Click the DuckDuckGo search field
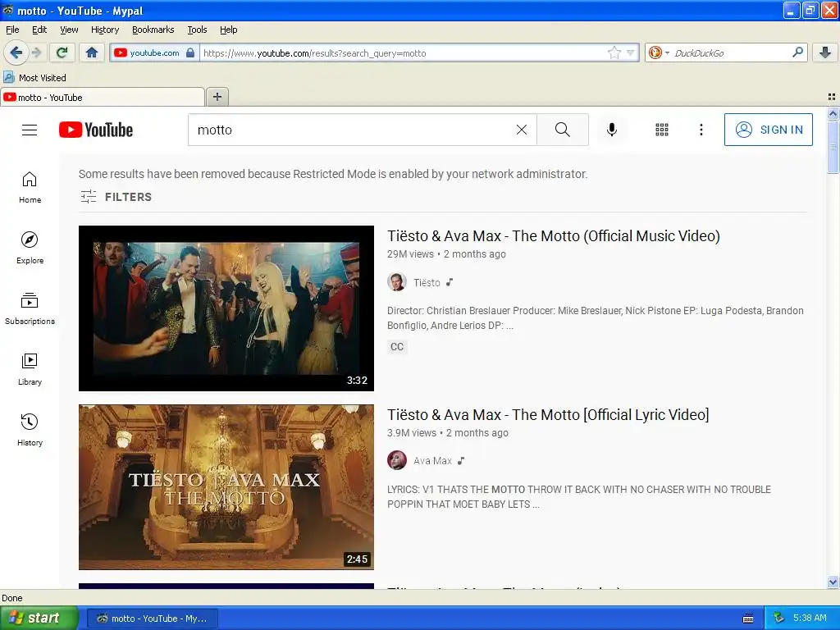 [728, 53]
